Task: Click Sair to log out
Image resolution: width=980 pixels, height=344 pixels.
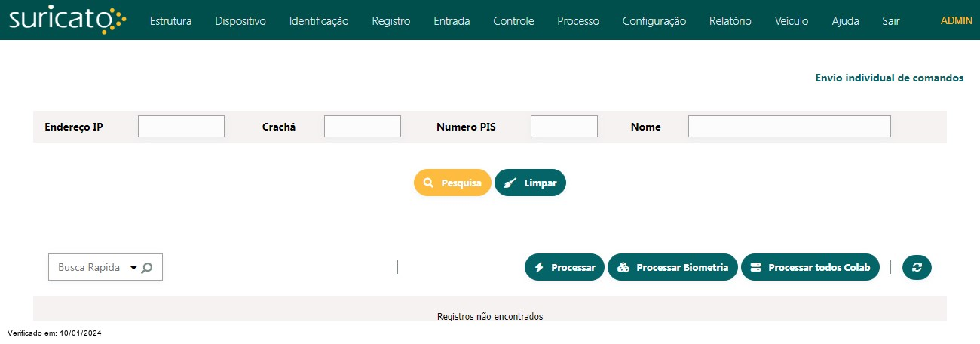Action: click(x=891, y=21)
